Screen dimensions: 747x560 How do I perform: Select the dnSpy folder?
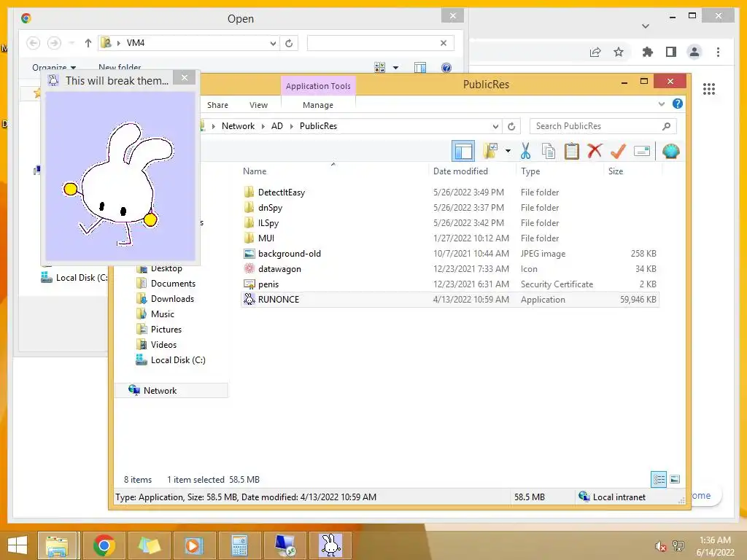click(270, 208)
